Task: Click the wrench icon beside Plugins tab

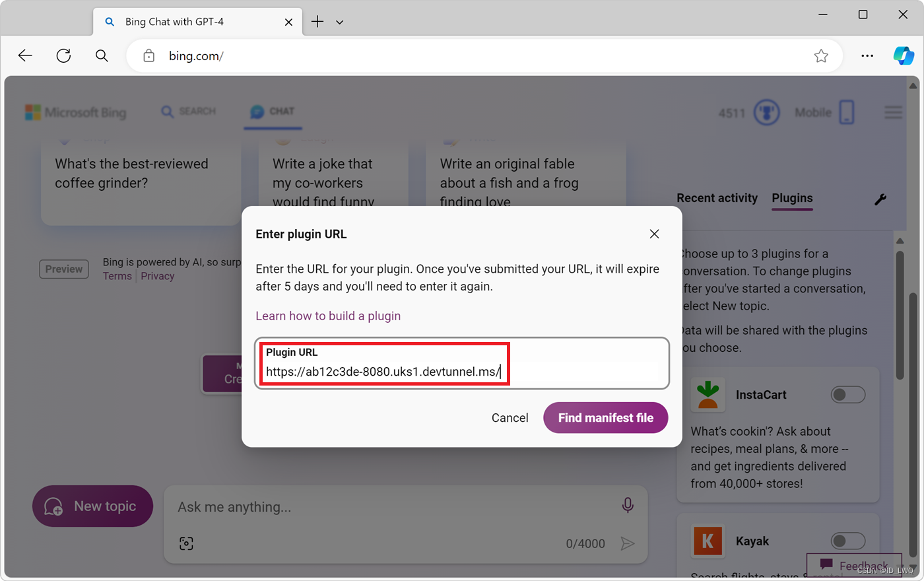Action: pos(880,199)
